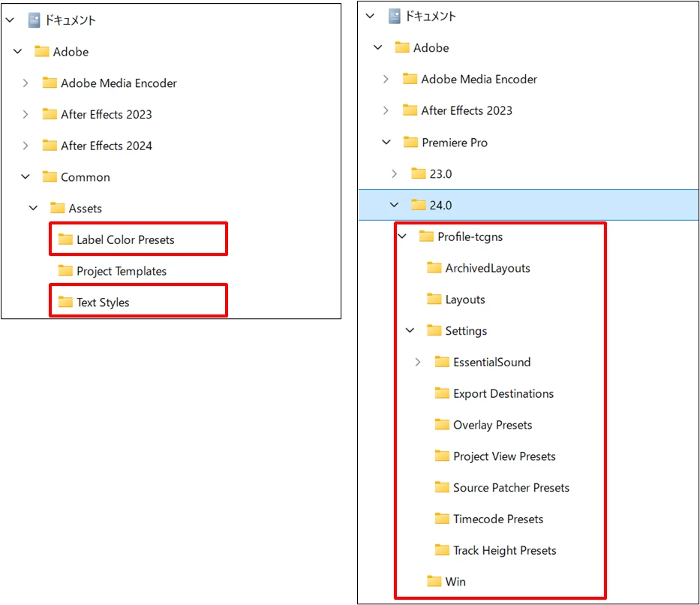Collapse the Profile-tcgns folder chevron
This screenshot has width=700, height=605.
coord(402,236)
